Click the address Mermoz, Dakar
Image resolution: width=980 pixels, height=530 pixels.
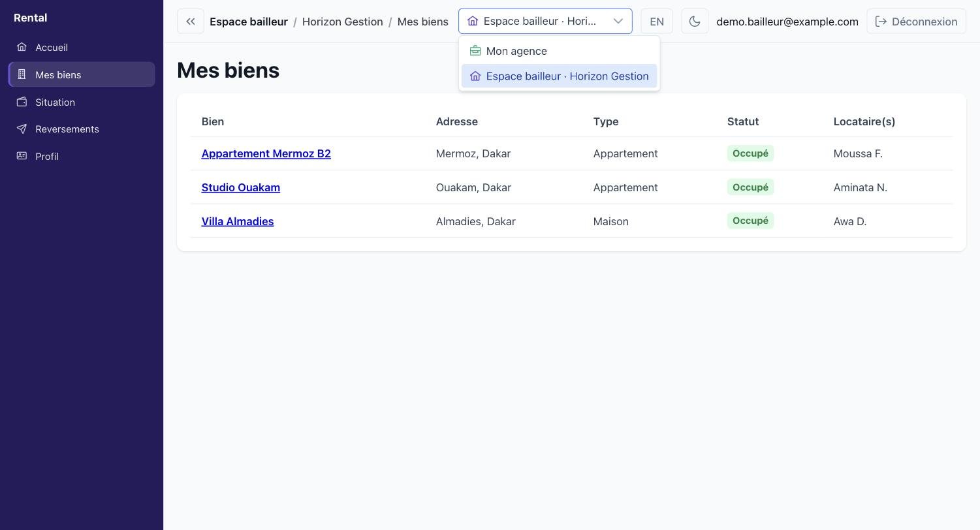(x=473, y=153)
